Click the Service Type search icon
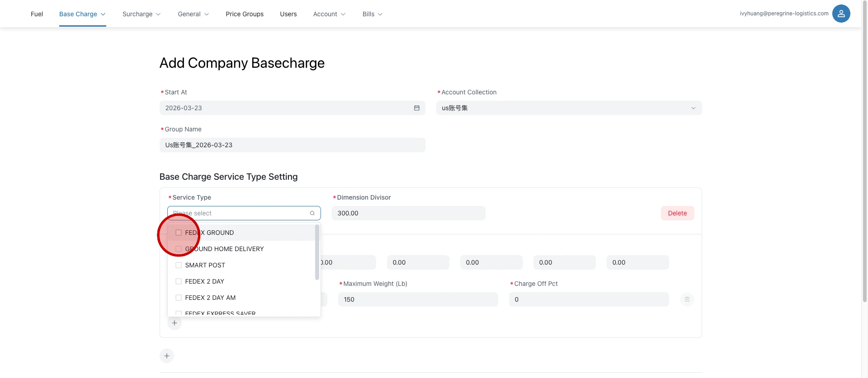868x378 pixels. [312, 213]
